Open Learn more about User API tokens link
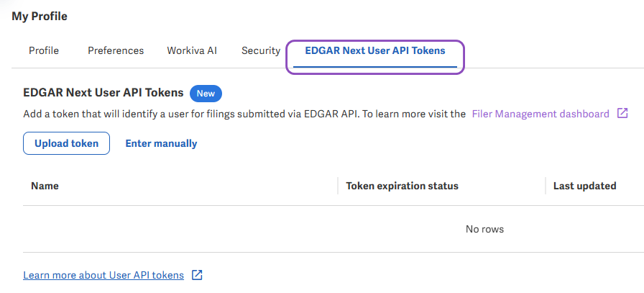Image resolution: width=644 pixels, height=293 pixels. pos(103,275)
